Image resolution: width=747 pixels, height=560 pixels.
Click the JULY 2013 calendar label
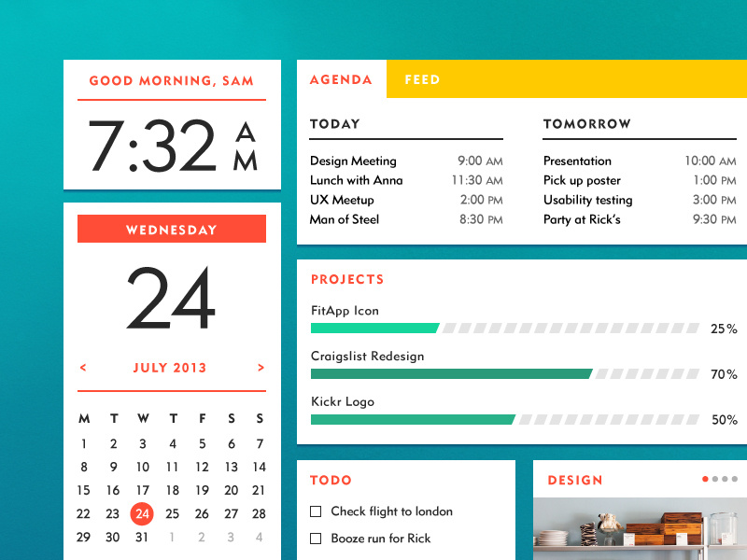(172, 369)
